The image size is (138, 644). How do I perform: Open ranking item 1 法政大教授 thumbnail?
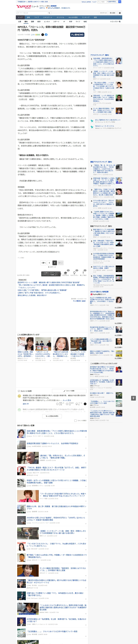(119, 61)
